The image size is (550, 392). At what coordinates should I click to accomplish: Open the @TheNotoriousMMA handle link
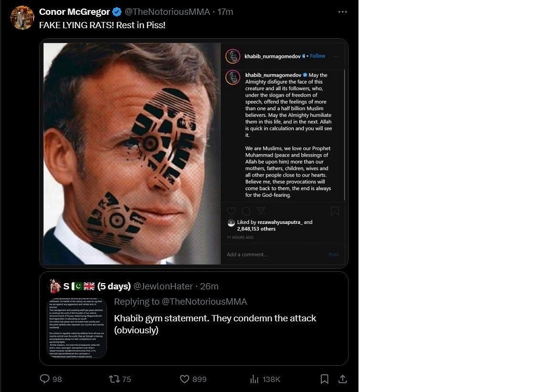(167, 12)
